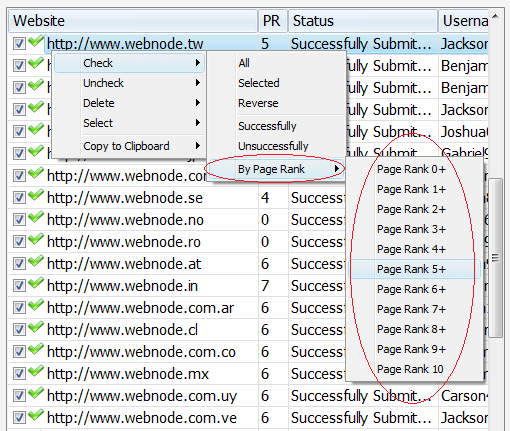This screenshot has width=510, height=431.
Task: Toggle checkbox for webnode.in row
Action: (19, 285)
